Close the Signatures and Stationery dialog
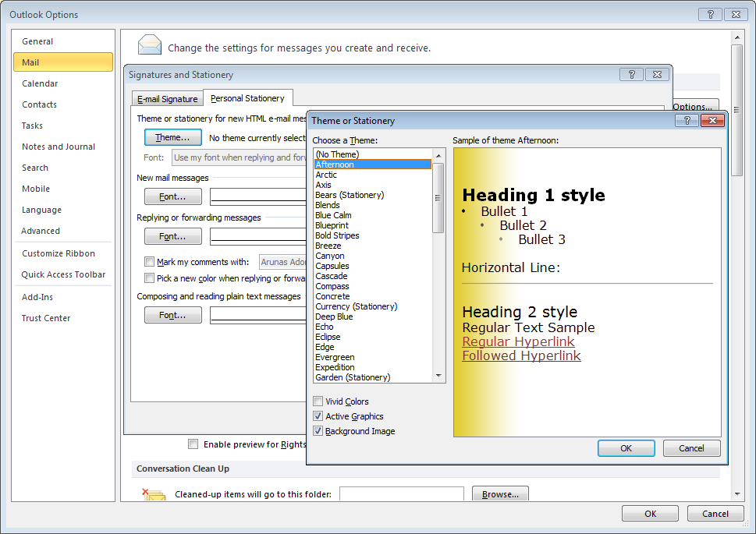This screenshot has width=756, height=534. pyautogui.click(x=657, y=74)
